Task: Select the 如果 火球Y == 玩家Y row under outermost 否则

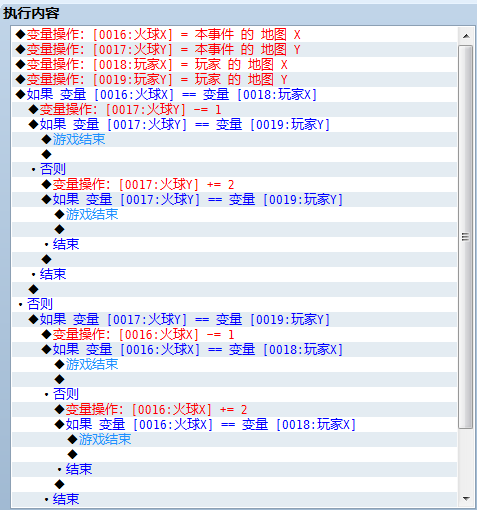Action: (x=234, y=319)
